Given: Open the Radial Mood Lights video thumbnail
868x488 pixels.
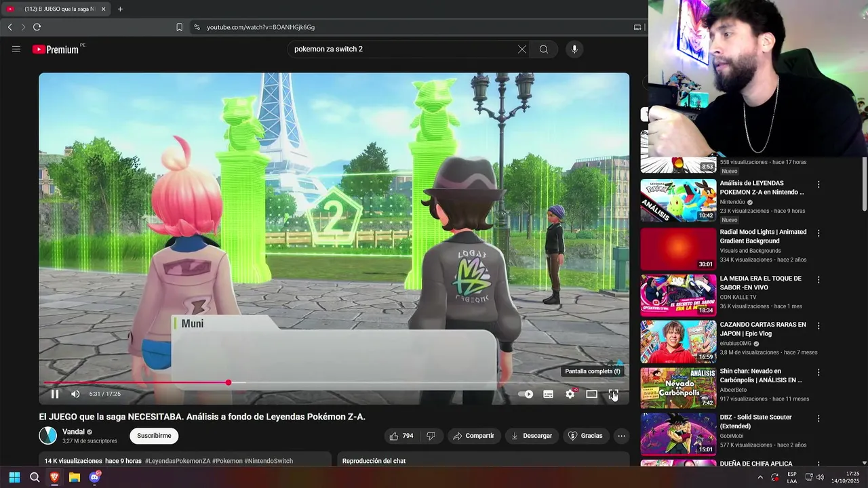Looking at the screenshot, I should click(678, 249).
